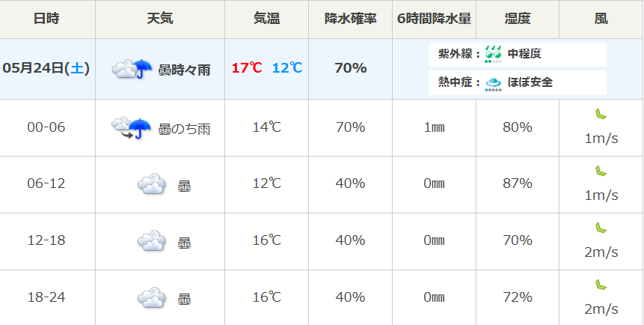
Task: Click the cloud-umbrella icon for 05月24日
Action: click(x=132, y=69)
